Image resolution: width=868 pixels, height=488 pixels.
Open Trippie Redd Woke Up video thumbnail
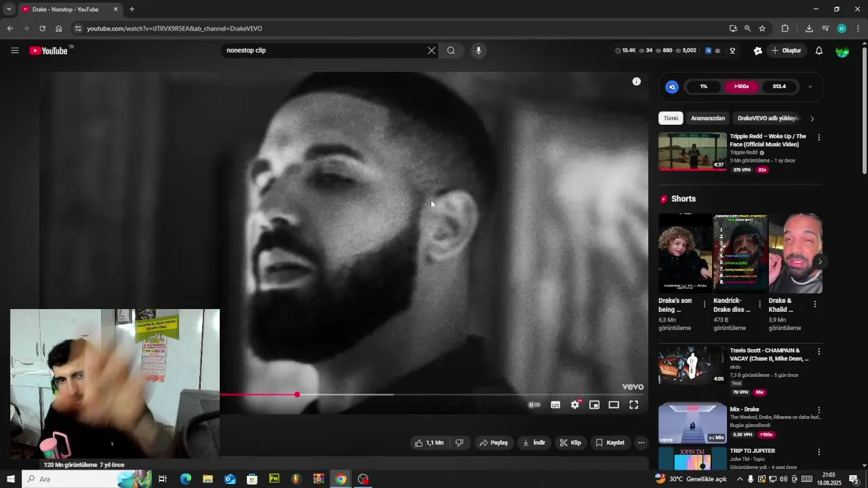coord(692,151)
